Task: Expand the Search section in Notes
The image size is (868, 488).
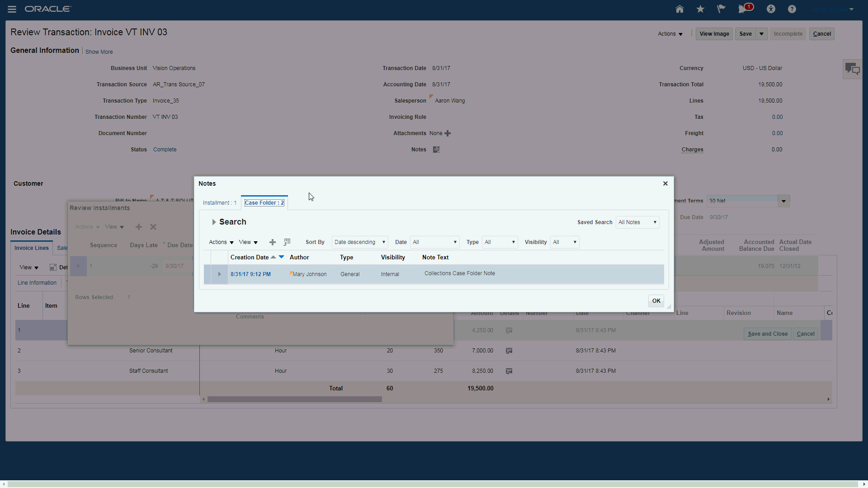Action: pos(214,222)
